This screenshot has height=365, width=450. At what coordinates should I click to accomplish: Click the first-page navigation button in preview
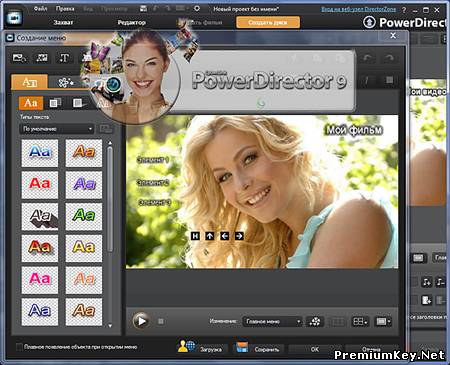tap(195, 236)
